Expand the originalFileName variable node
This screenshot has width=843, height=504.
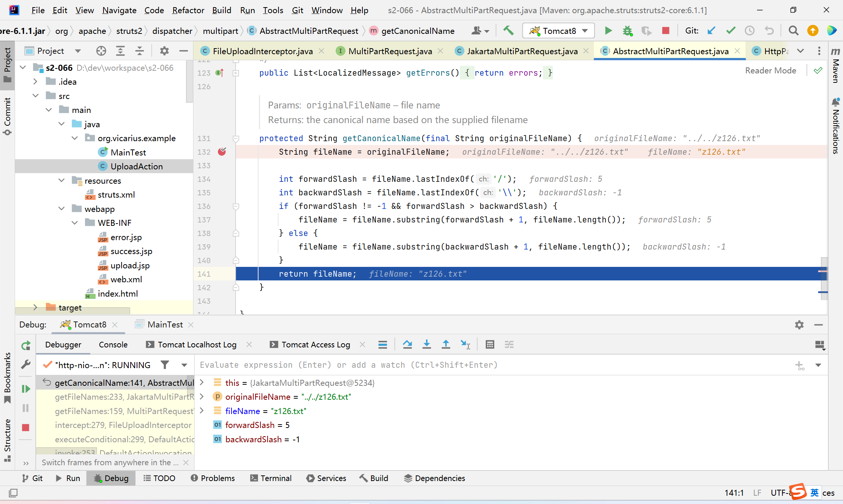[x=202, y=397]
